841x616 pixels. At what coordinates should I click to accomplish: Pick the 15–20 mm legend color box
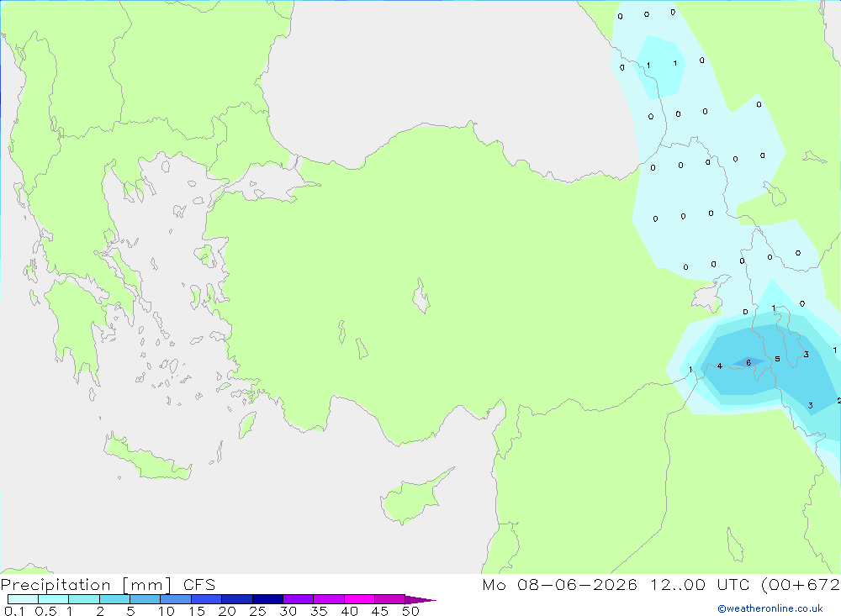[207, 599]
